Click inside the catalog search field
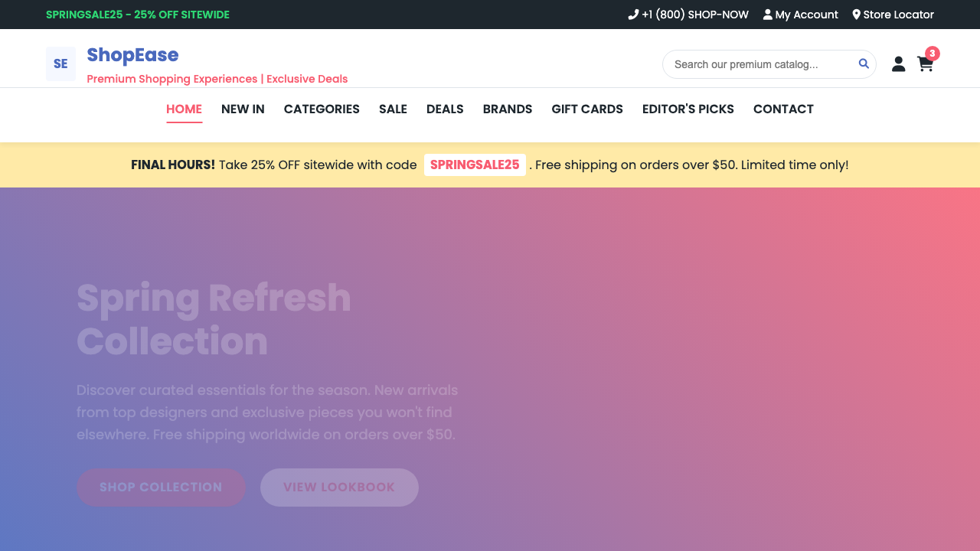Image resolution: width=980 pixels, height=551 pixels. [x=758, y=64]
